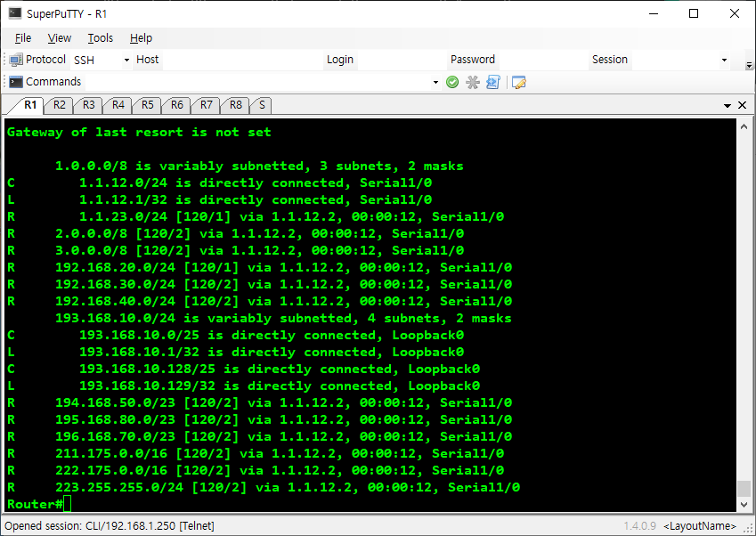Switch to the R7 tab
Viewport: 756px width, 536px height.
206,105
